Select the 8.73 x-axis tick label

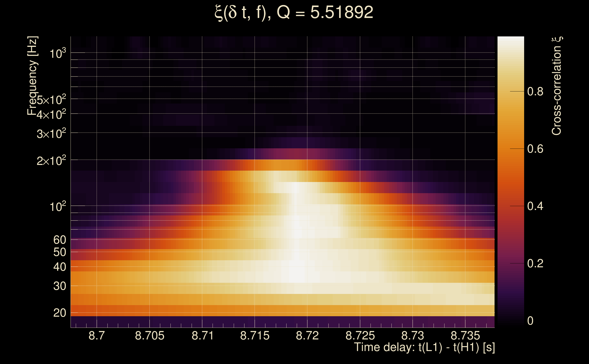point(412,336)
